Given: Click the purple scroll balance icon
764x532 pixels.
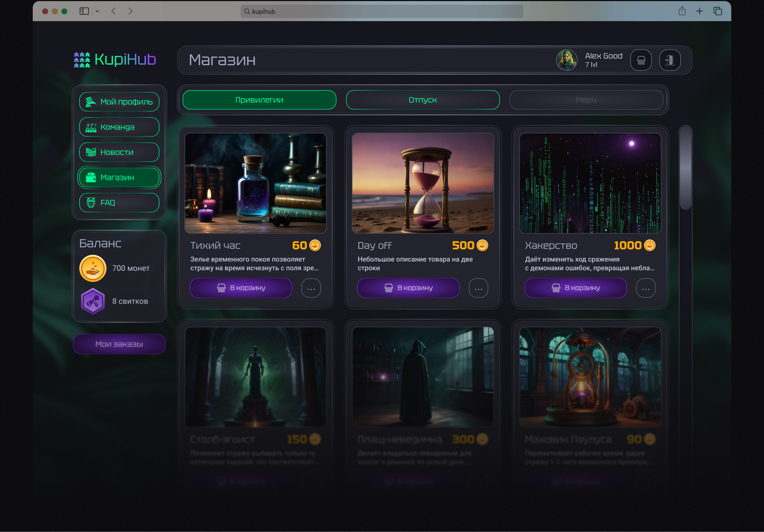Looking at the screenshot, I should tap(93, 301).
